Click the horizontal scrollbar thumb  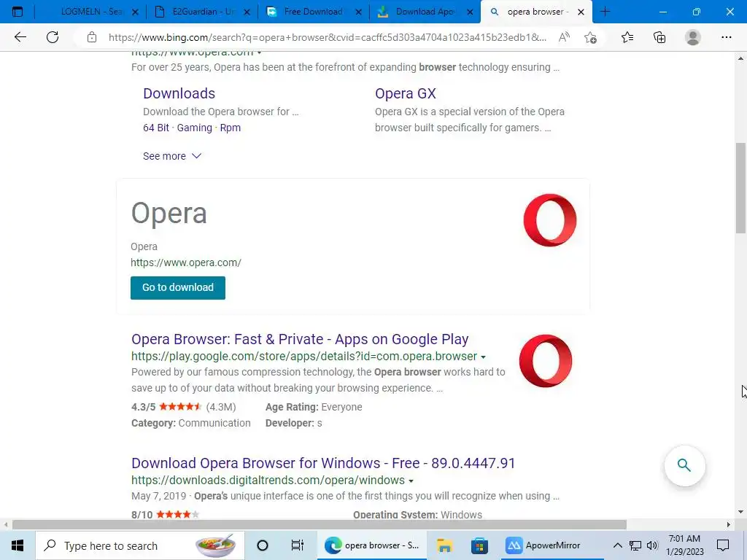coord(320,525)
